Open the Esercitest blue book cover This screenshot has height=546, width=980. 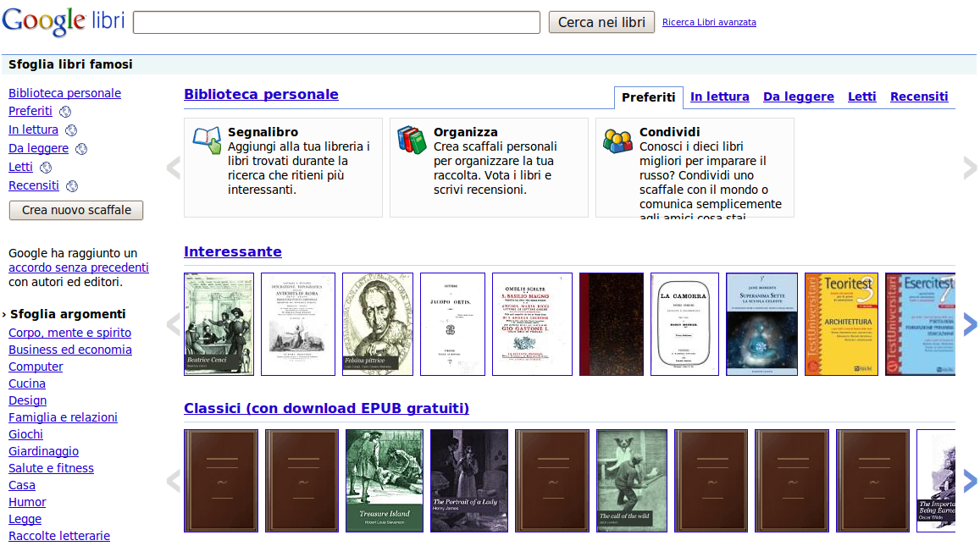921,324
